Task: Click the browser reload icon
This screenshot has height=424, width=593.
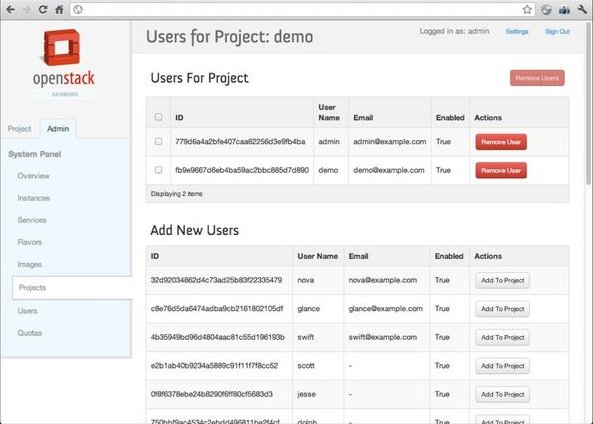Action: click(x=43, y=9)
